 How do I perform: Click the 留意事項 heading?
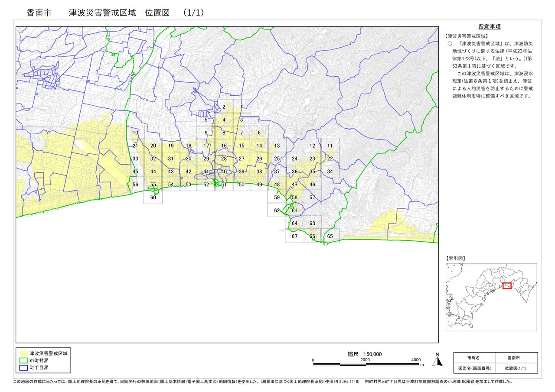click(490, 27)
